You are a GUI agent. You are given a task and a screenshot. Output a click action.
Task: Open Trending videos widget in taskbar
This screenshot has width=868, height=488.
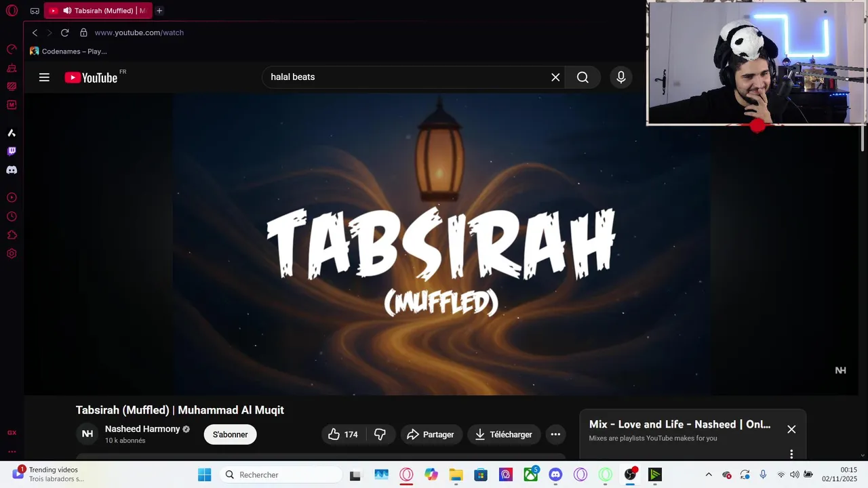pyautogui.click(x=49, y=474)
